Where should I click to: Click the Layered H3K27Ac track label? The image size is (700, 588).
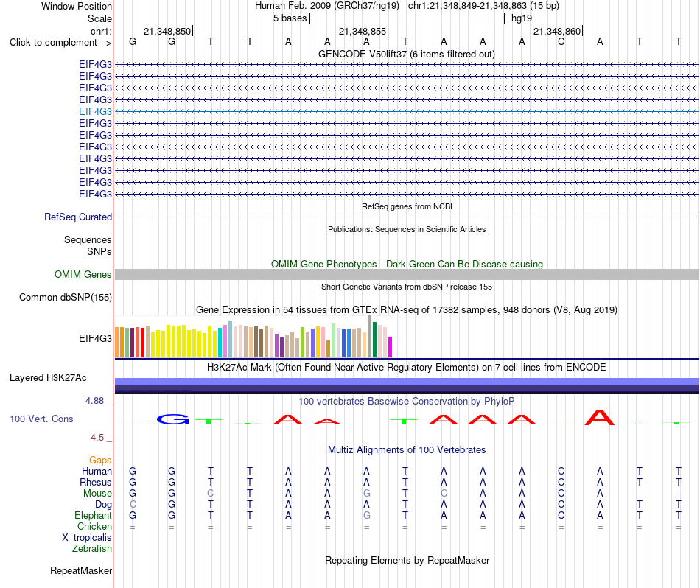pos(48,378)
